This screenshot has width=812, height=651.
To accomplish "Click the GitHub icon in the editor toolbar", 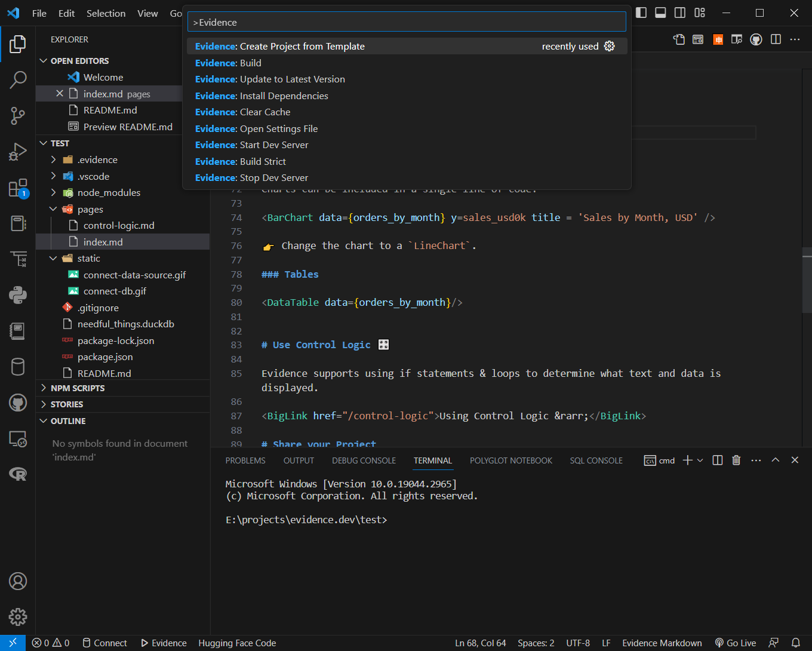I will tap(756, 39).
